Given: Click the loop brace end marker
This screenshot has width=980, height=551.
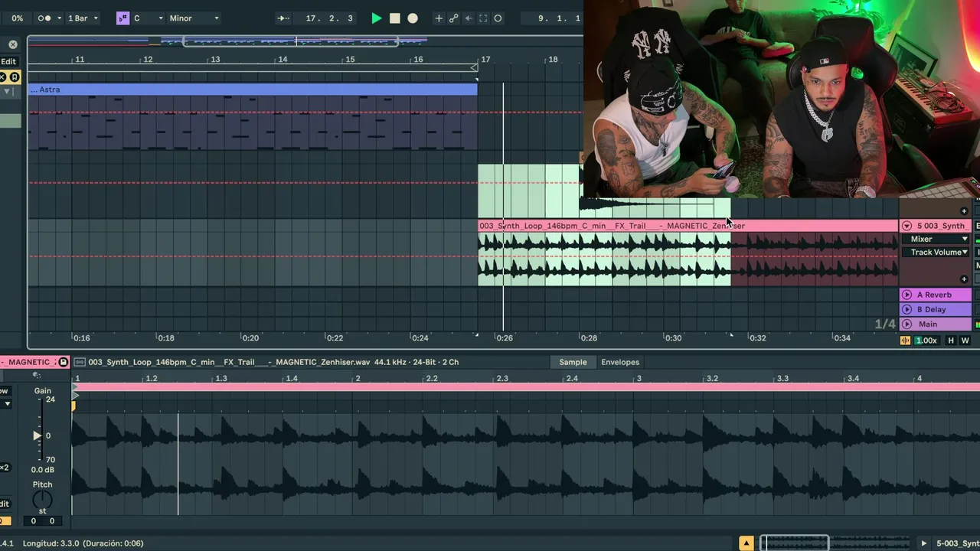Looking at the screenshot, I should 474,68.
